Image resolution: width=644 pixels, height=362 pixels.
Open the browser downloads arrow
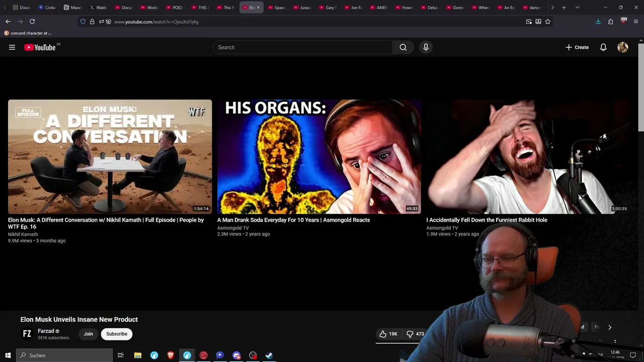coord(598,22)
